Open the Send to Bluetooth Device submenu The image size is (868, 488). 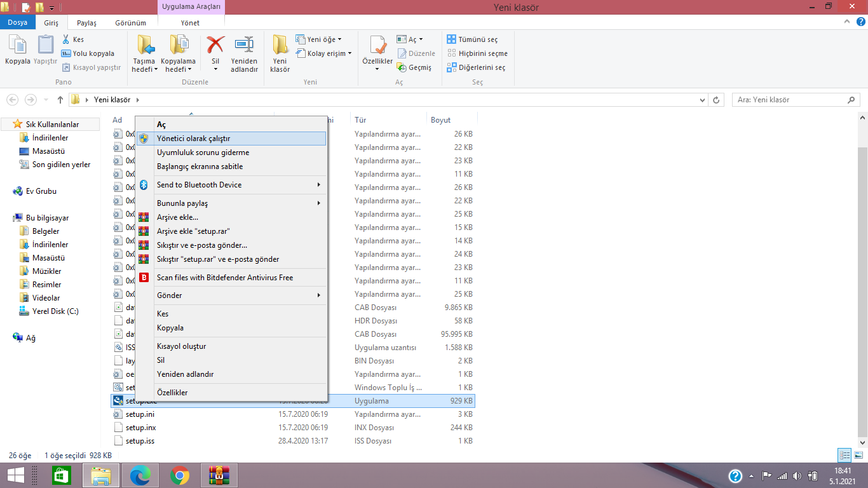pyautogui.click(x=231, y=185)
